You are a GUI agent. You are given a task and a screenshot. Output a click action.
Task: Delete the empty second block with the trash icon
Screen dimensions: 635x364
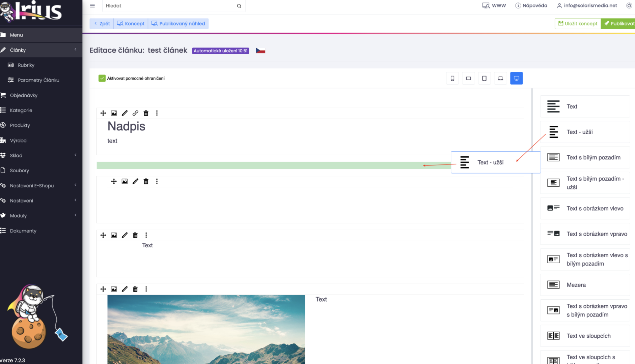[146, 181]
